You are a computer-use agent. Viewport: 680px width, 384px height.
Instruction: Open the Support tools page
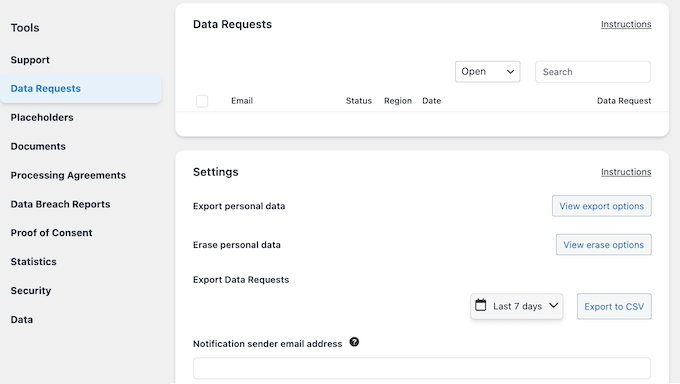(30, 60)
